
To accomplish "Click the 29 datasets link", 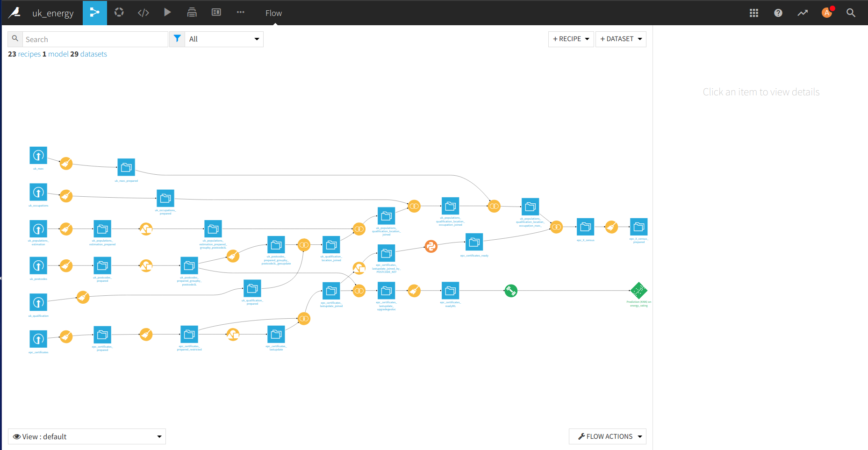I will coord(88,54).
